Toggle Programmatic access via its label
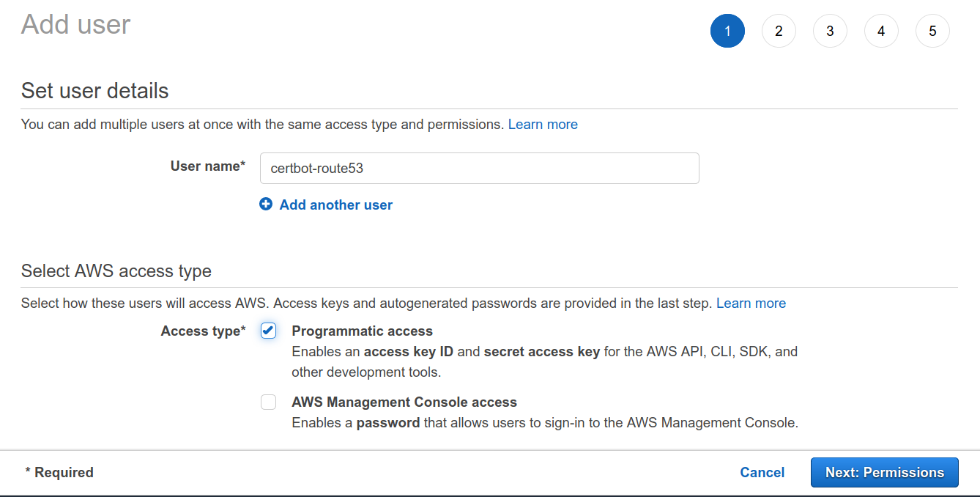 362,331
